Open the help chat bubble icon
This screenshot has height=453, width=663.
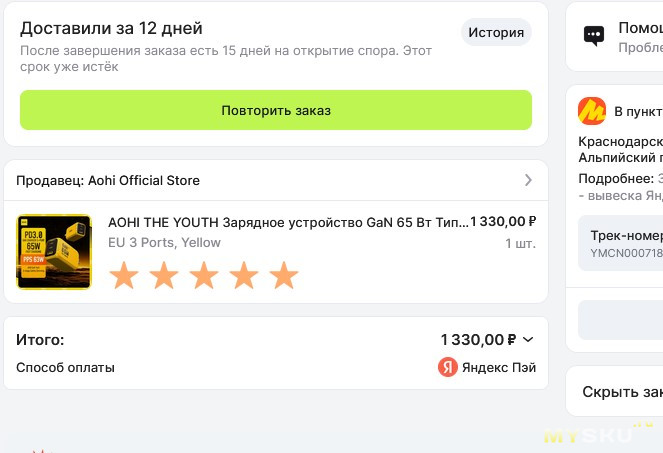(x=594, y=36)
